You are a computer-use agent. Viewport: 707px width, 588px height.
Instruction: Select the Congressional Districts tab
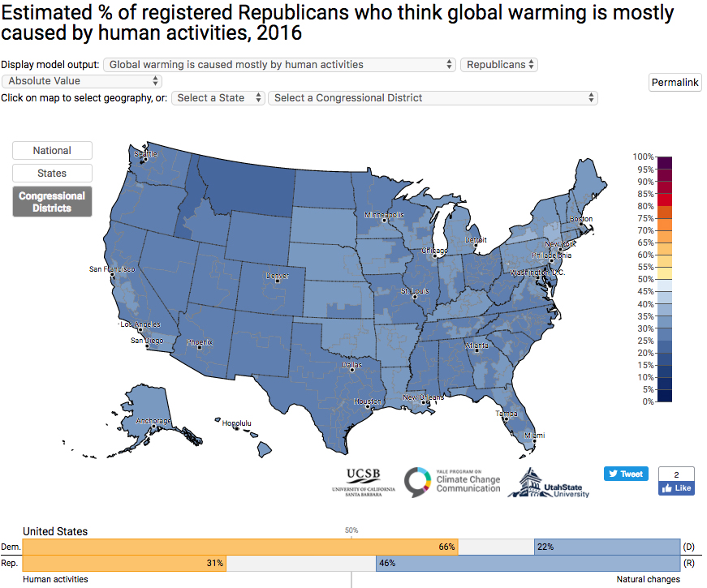(52, 201)
